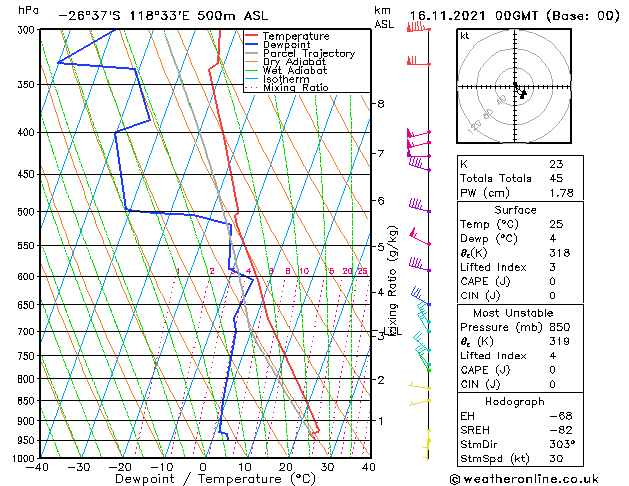
Task: Click the K index value "23"
Action: coord(556,164)
